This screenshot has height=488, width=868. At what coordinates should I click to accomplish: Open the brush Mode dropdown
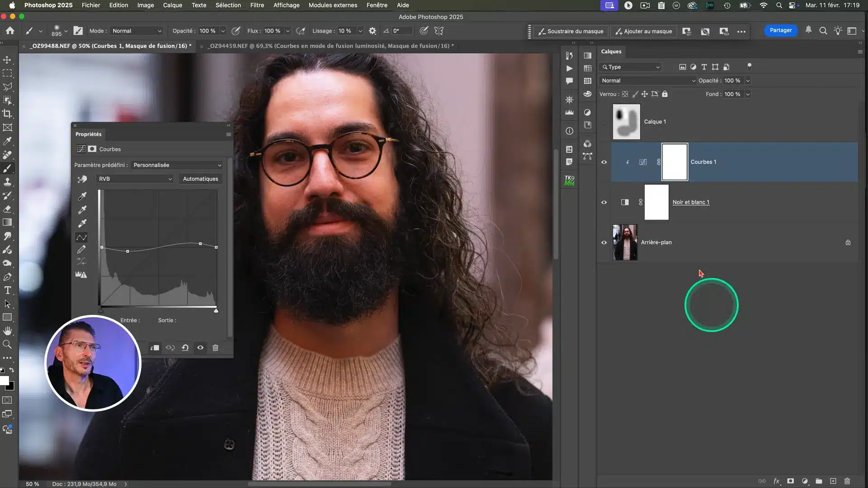click(137, 31)
